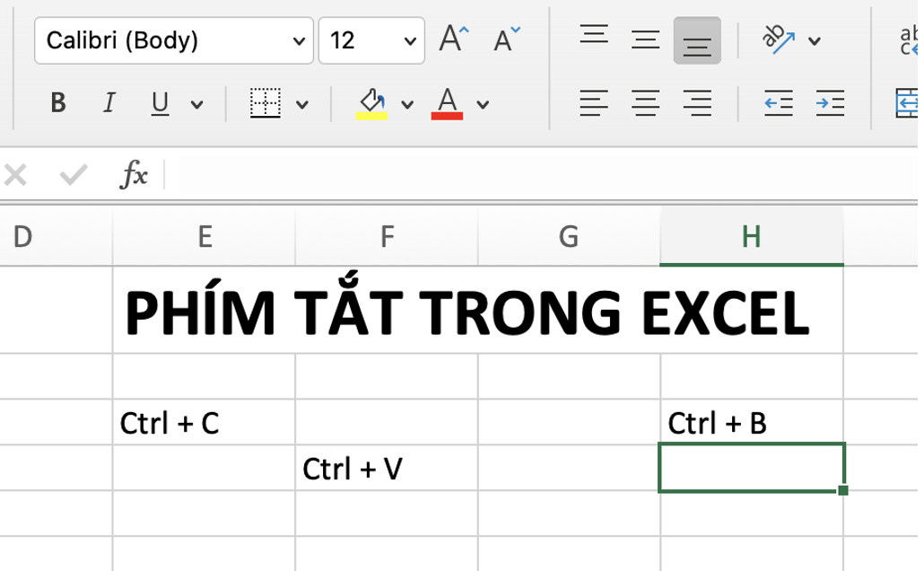Select cell containing Ctrl + B
This screenshot has height=571, width=924.
(752, 422)
